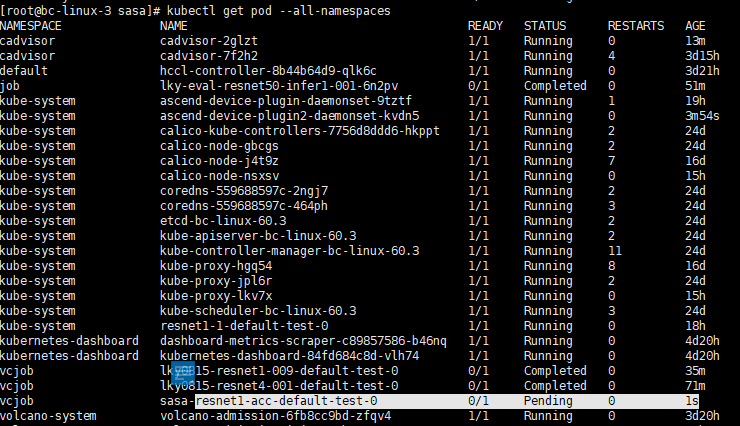Click dashboard-metrics-scraper-c89857586-b46nq pod name
This screenshot has width=740, height=426.
(303, 341)
